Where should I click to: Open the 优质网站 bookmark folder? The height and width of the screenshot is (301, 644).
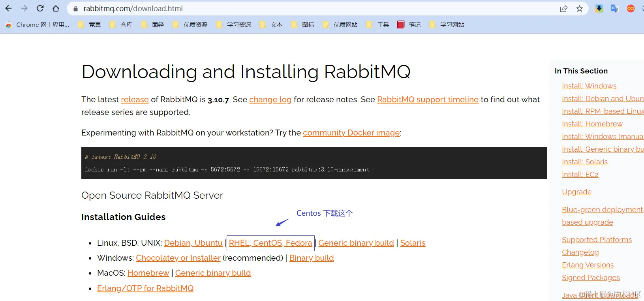(340, 24)
